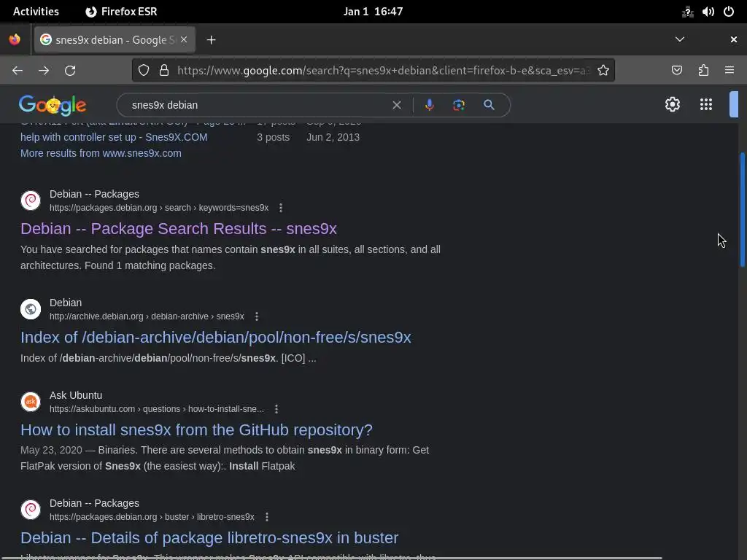Open system power menu
The width and height of the screenshot is (747, 560).
point(729,12)
